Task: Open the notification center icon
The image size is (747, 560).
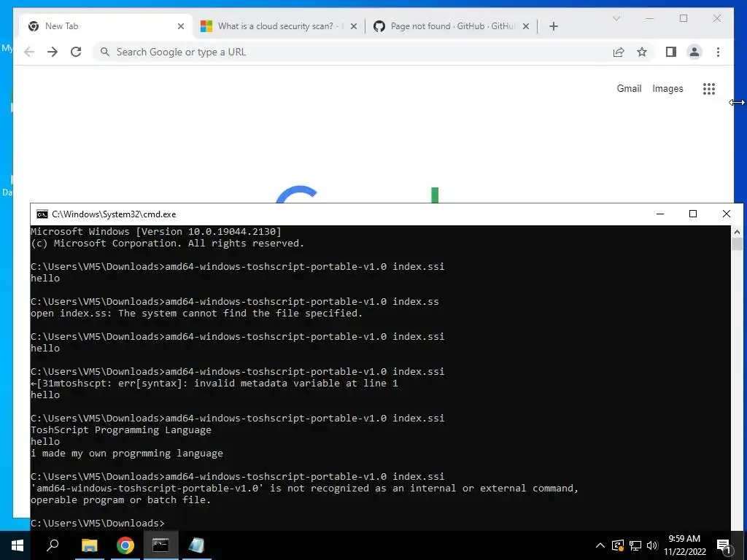Action: click(x=723, y=545)
